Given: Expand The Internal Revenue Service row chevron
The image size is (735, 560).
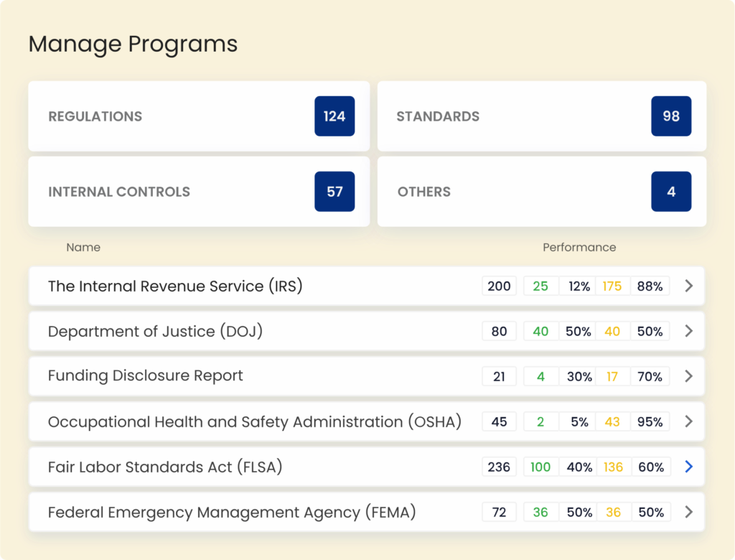Looking at the screenshot, I should click(x=688, y=286).
